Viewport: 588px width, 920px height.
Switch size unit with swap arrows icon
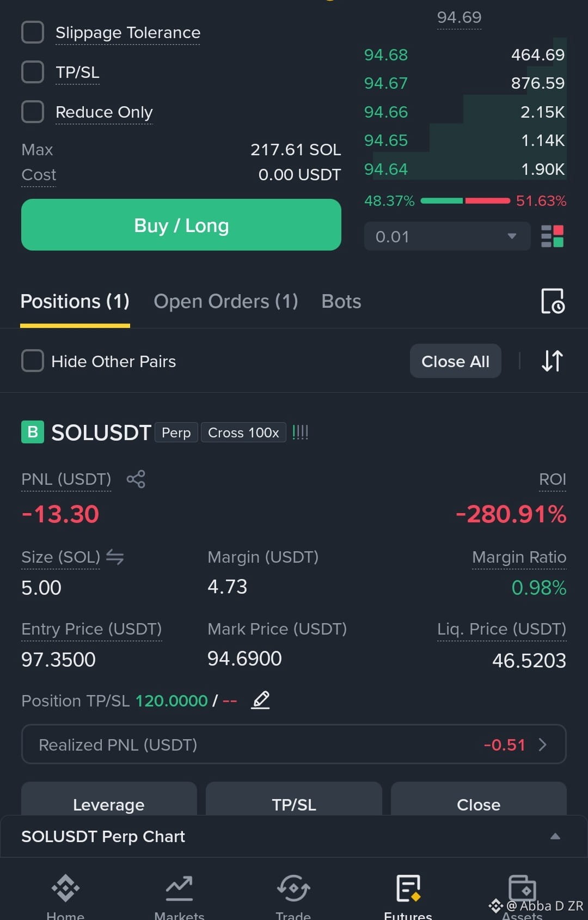pyautogui.click(x=115, y=557)
